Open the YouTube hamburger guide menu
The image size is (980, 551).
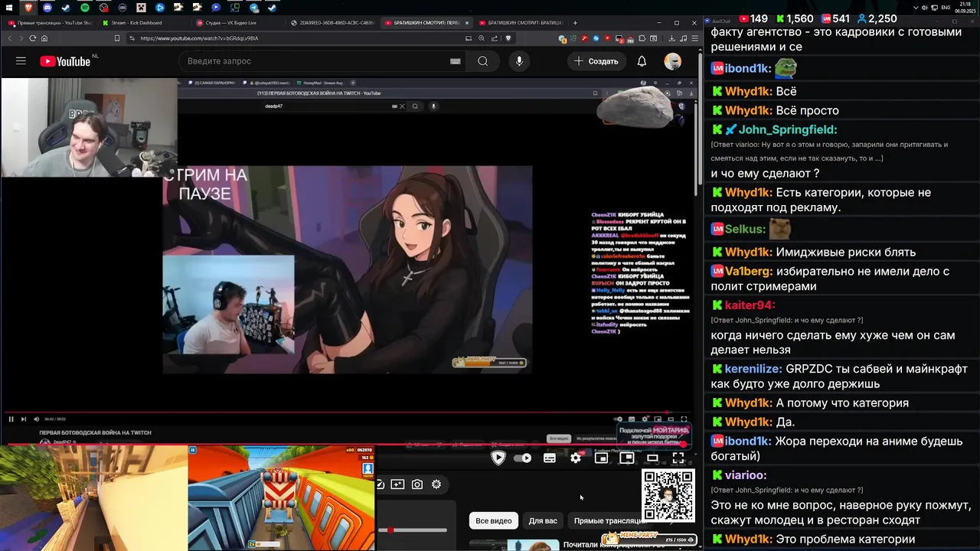coord(21,61)
